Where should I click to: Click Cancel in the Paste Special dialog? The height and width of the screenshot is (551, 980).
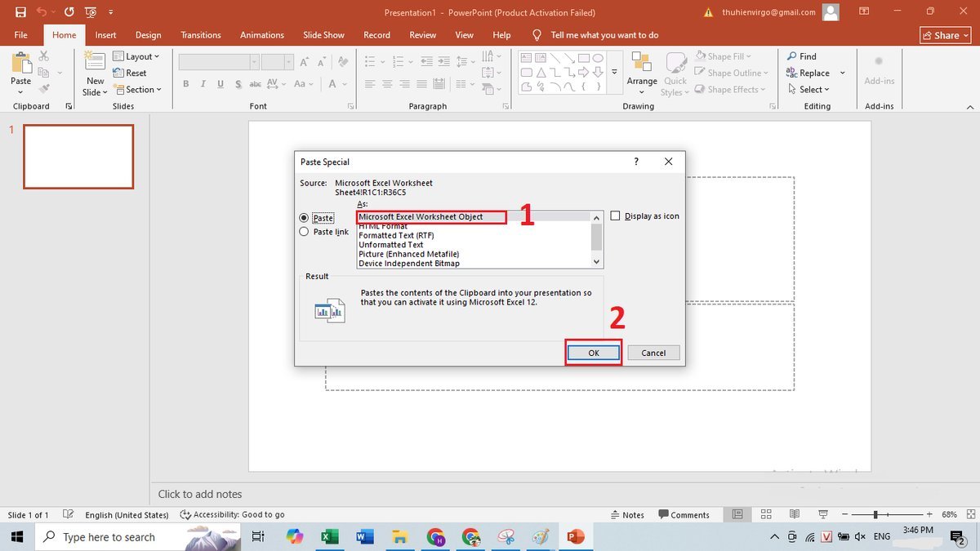[x=653, y=353]
